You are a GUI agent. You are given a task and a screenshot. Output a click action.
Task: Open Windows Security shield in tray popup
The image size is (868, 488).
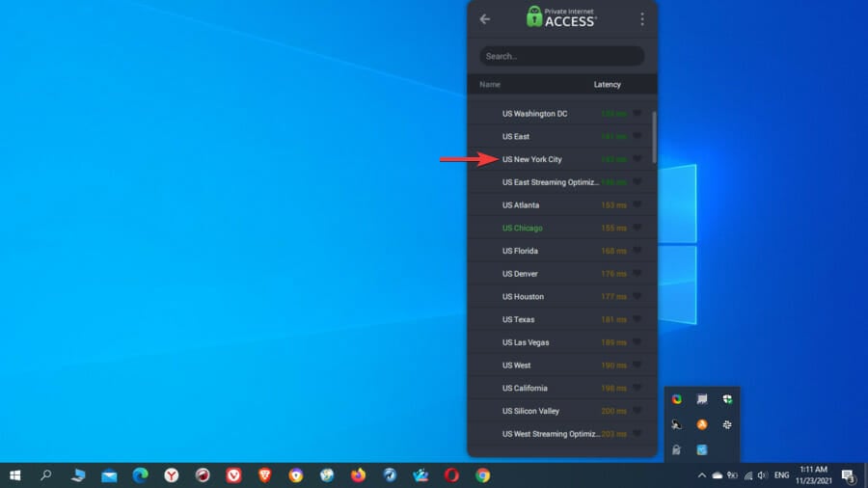point(727,399)
